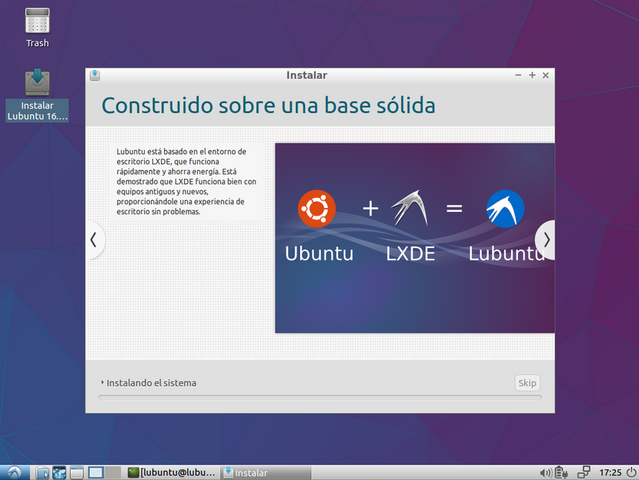Maximize the Instalar window with the plus button

pos(532,75)
